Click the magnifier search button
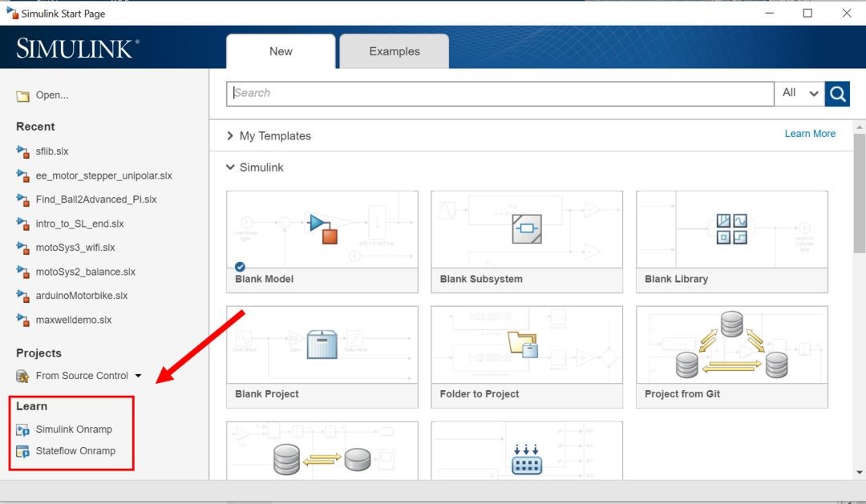This screenshot has width=866, height=504. 837,94
